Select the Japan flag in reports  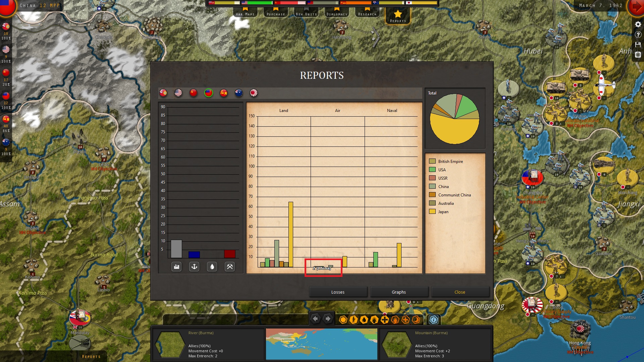tap(254, 93)
